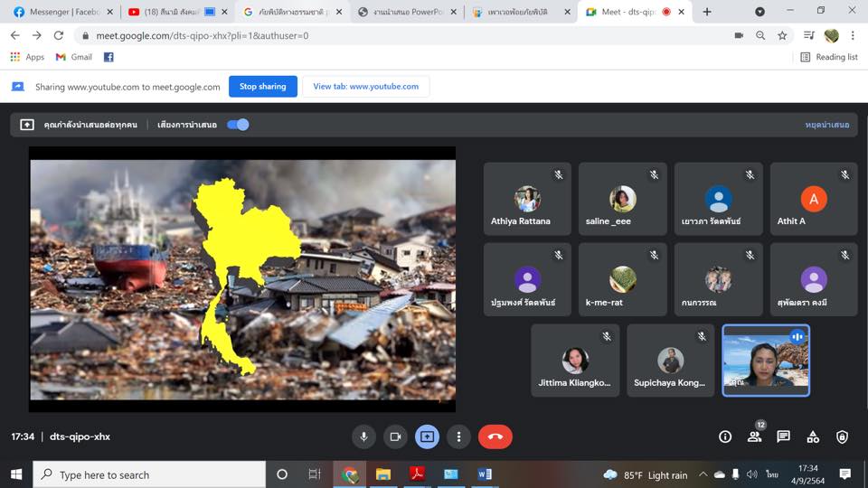Open the chat panel icon
This screenshot has height=488, width=868.
(783, 436)
